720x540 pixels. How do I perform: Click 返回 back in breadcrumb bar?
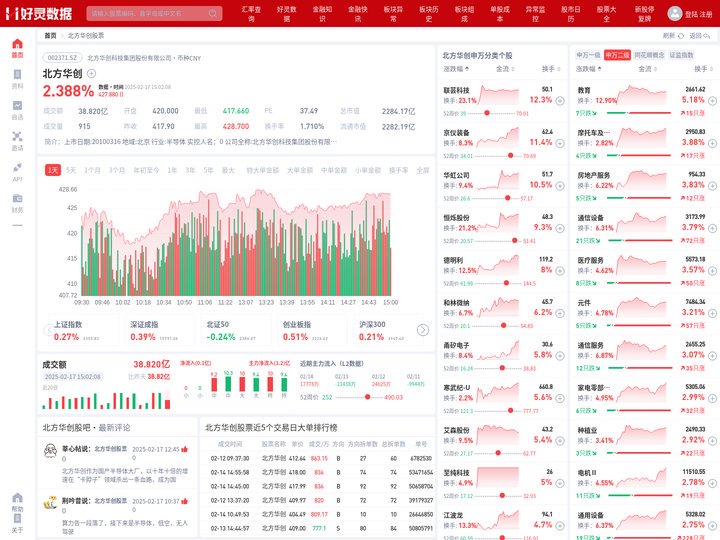(699, 35)
